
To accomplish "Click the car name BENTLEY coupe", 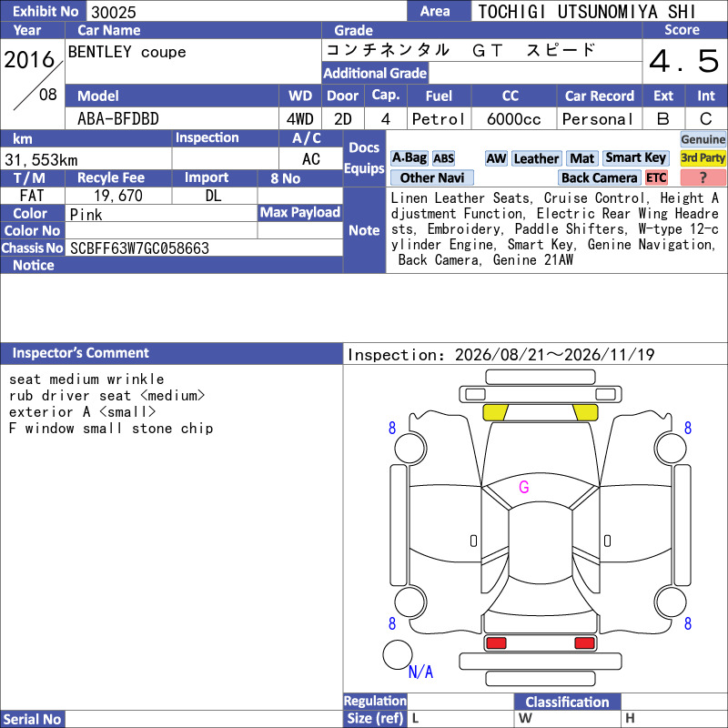I will pyautogui.click(x=126, y=52).
